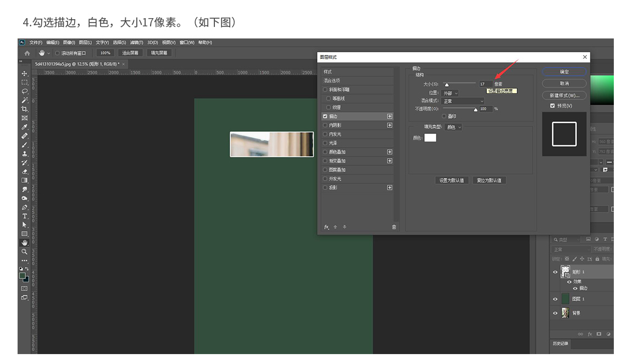632x364 pixels.
Task: Choose the Type tool
Action: pyautogui.click(x=24, y=216)
